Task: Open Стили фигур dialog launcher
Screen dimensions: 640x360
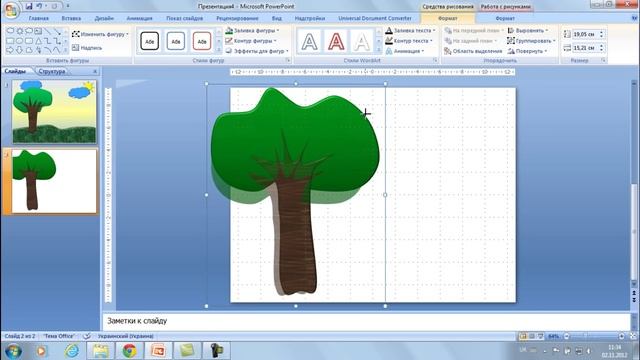Action: coord(288,60)
